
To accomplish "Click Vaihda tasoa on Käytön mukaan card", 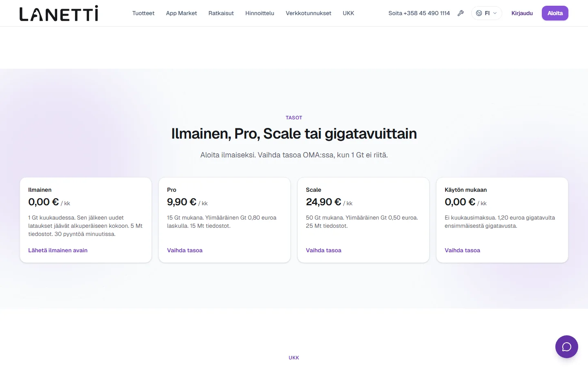I will (462, 250).
